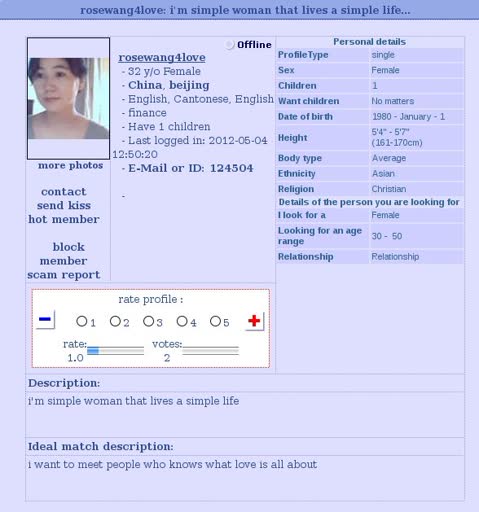Click the China, beijing location text
479x512 pixels.
click(x=169, y=85)
